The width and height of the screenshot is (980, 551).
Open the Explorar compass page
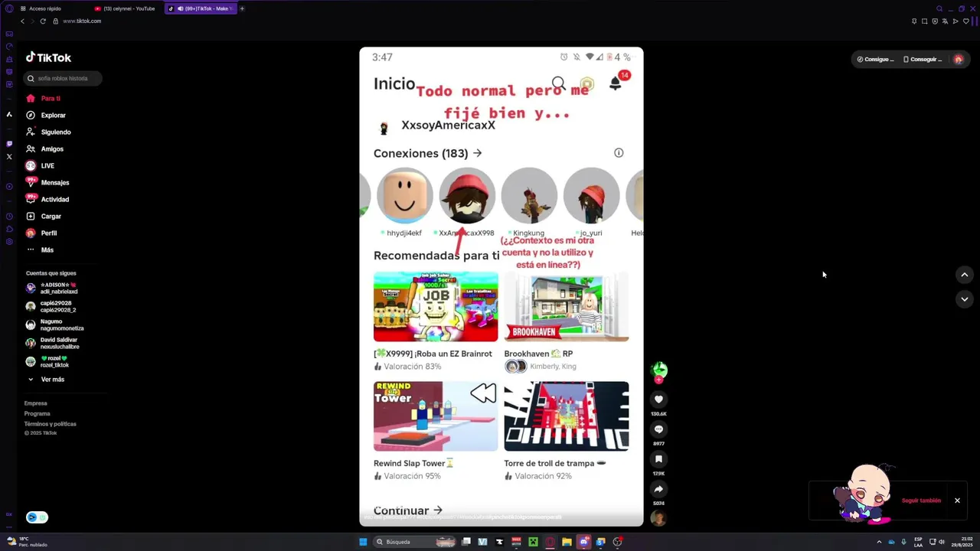click(46, 115)
